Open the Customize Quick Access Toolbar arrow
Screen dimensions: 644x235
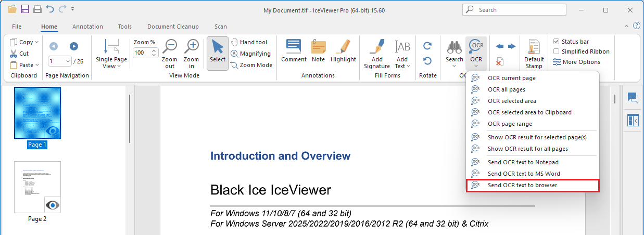point(72,9)
